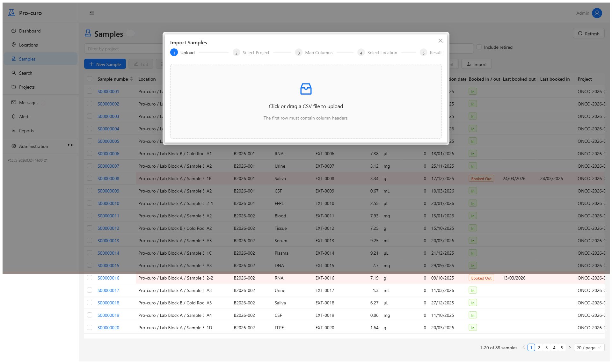Open the Dashboard from the sidebar
Screen dimensions: 612x364
coord(30,31)
